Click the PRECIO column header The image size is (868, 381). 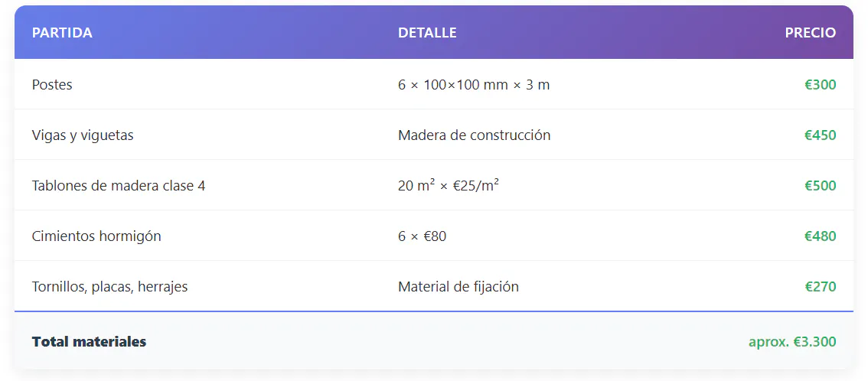tap(810, 33)
